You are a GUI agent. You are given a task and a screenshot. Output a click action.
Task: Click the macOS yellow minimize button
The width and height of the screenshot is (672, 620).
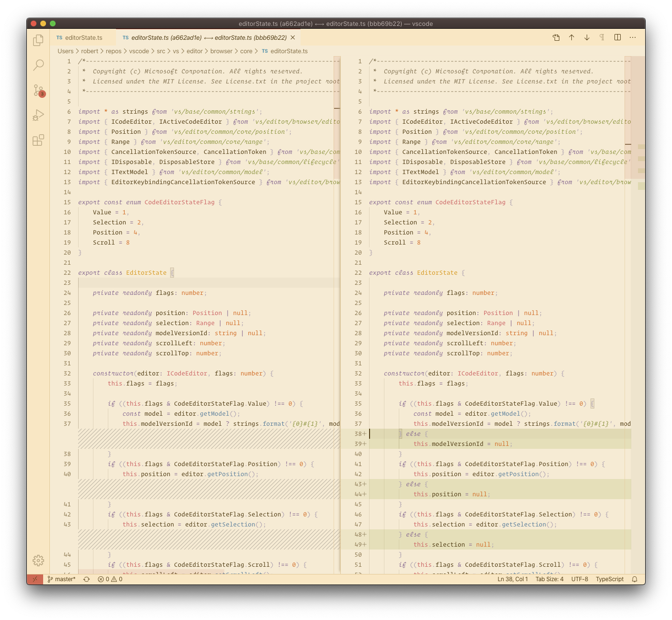pos(43,23)
